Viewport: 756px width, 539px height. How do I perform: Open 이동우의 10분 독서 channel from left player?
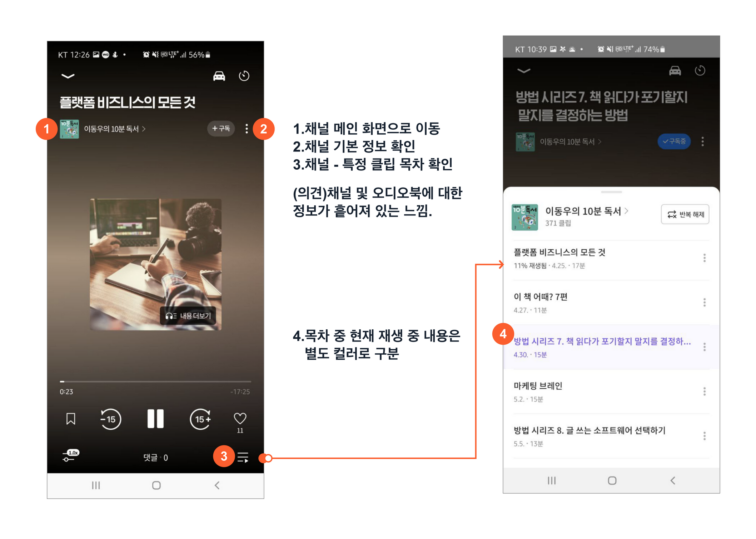coord(115,129)
